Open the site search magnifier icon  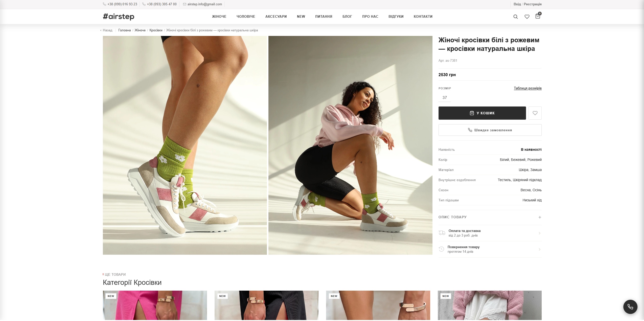[515, 16]
